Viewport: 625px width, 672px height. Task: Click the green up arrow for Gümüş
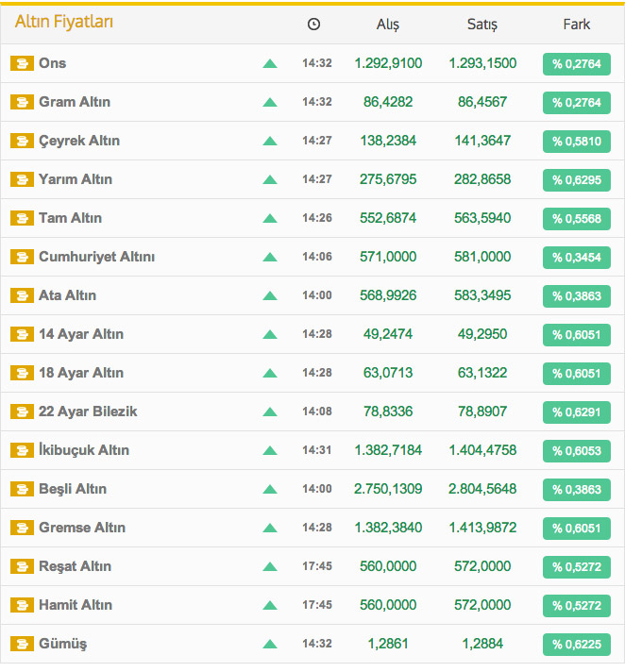click(270, 644)
